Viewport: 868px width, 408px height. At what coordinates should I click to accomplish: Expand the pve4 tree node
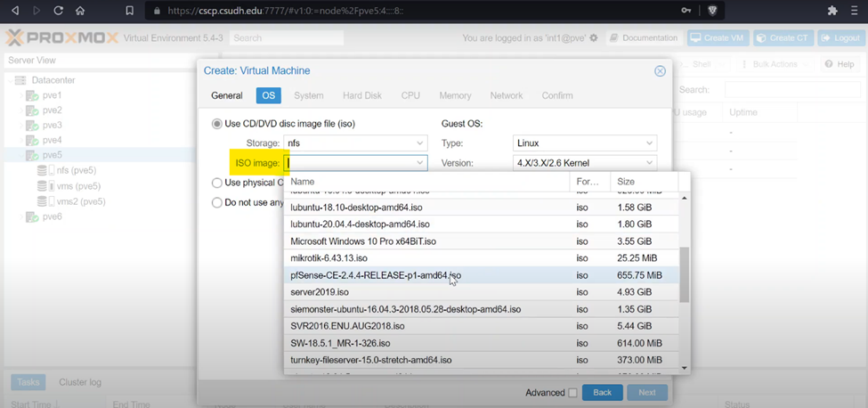[x=21, y=140]
